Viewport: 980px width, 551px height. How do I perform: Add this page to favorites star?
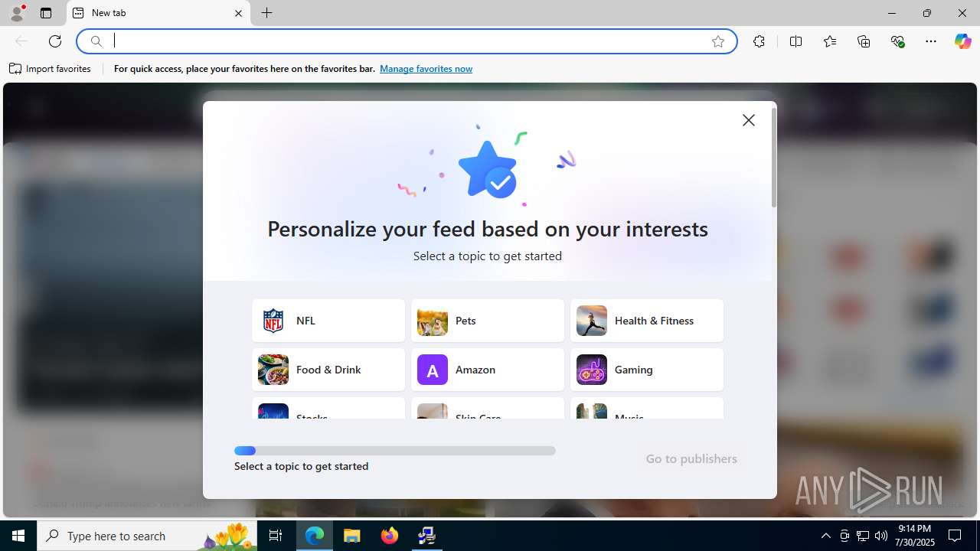pyautogui.click(x=718, y=41)
